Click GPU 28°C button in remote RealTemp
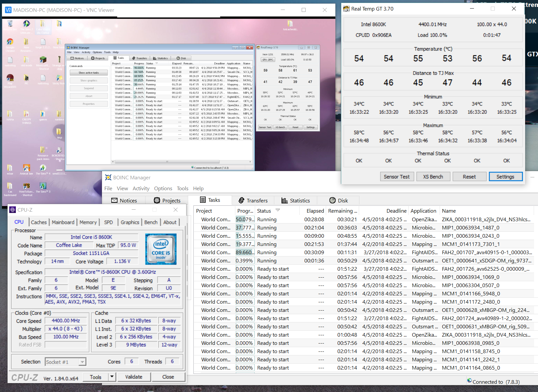The width and height of the screenshot is (538, 392). click(x=268, y=60)
